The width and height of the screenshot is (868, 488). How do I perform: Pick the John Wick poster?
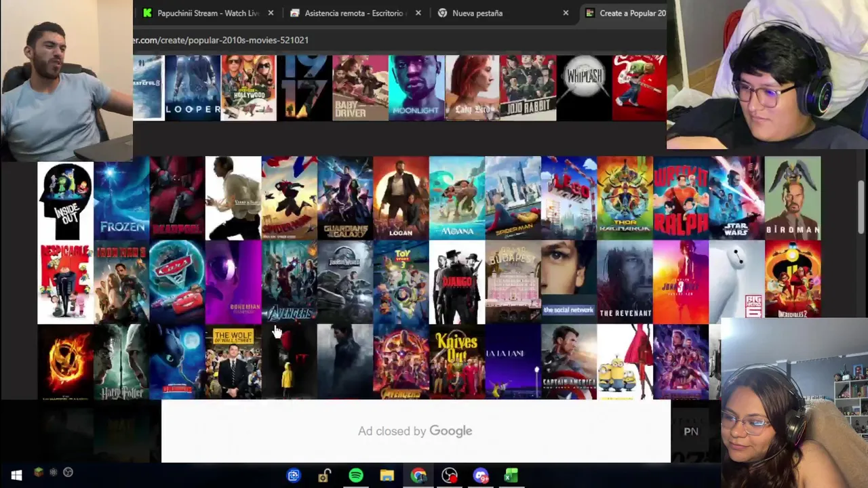pos(681,282)
